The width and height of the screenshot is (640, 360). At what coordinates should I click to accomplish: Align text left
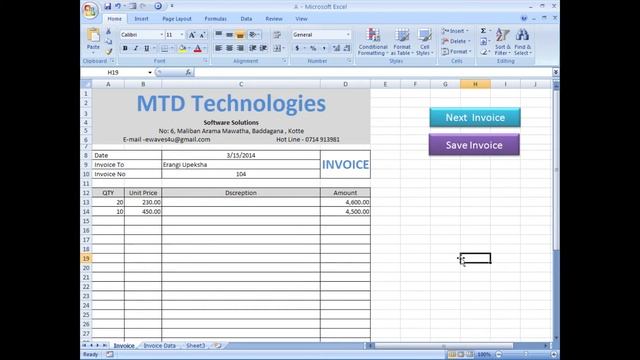(219, 49)
